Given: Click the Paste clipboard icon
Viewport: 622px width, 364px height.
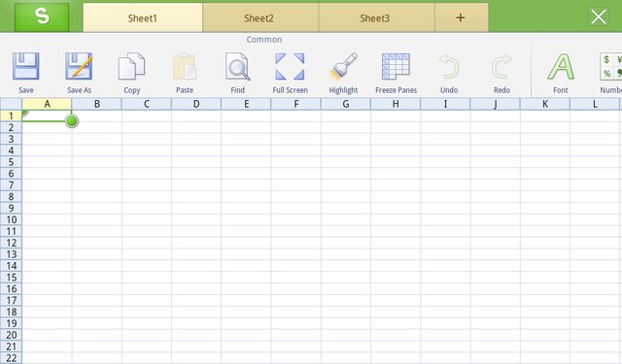Looking at the screenshot, I should (x=185, y=67).
